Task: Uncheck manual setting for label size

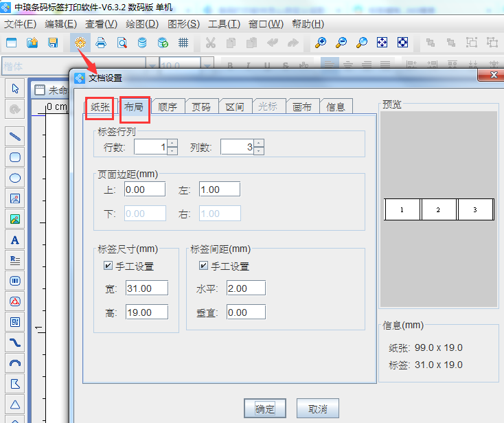Action: pyautogui.click(x=108, y=266)
